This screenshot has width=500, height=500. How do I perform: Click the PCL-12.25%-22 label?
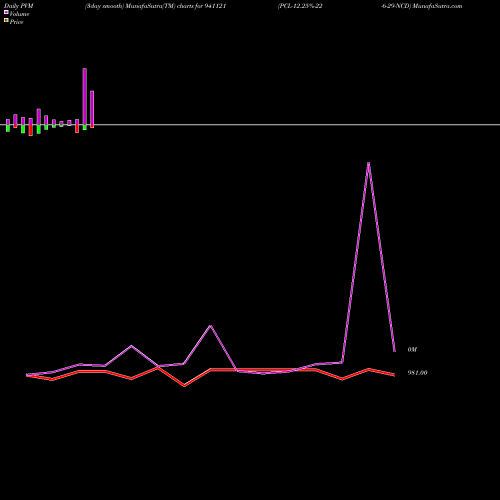tap(300, 6)
